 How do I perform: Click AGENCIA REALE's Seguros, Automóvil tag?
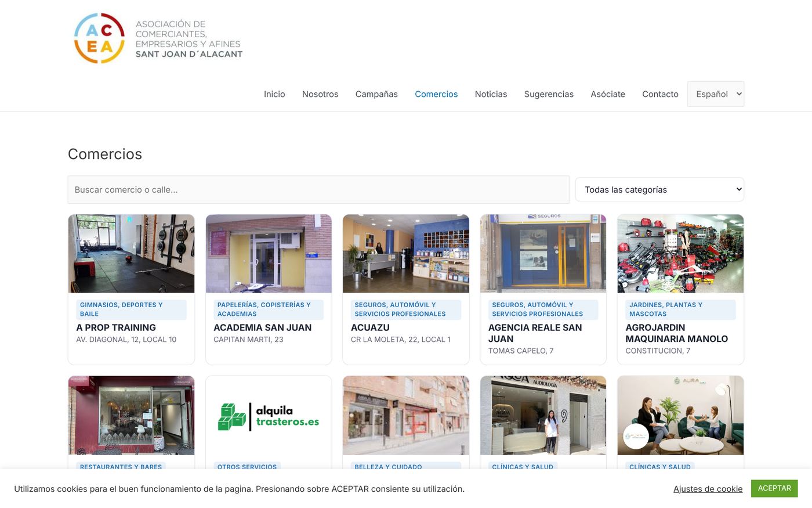(x=543, y=309)
